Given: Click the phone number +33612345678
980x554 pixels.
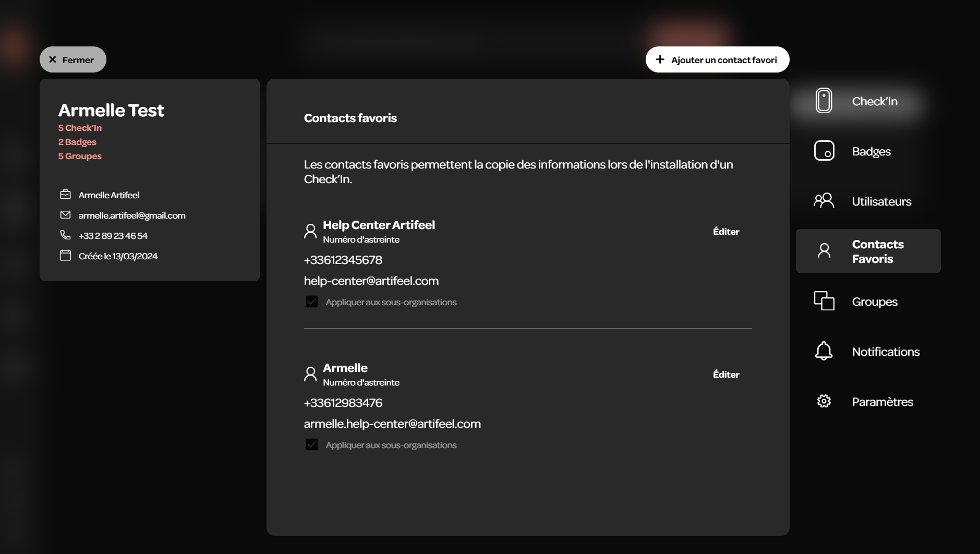Looking at the screenshot, I should click(343, 260).
